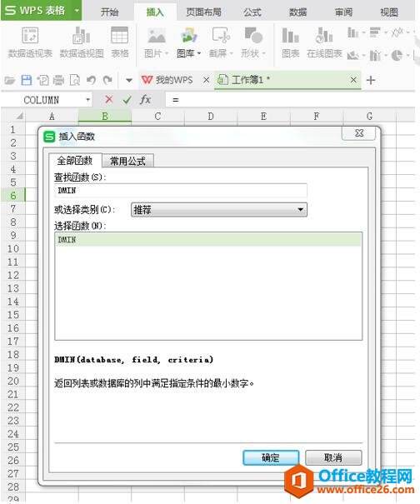Confirm formula with green checkmark
The image size is (420, 504).
(x=127, y=100)
